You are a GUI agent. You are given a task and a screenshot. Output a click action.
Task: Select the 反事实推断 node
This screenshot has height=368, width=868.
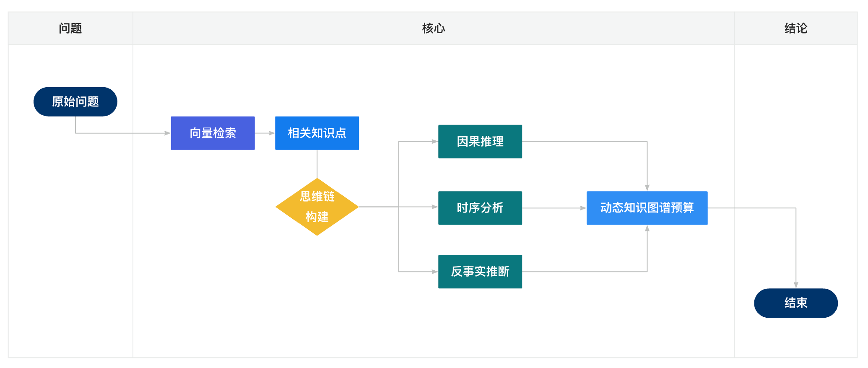click(480, 272)
